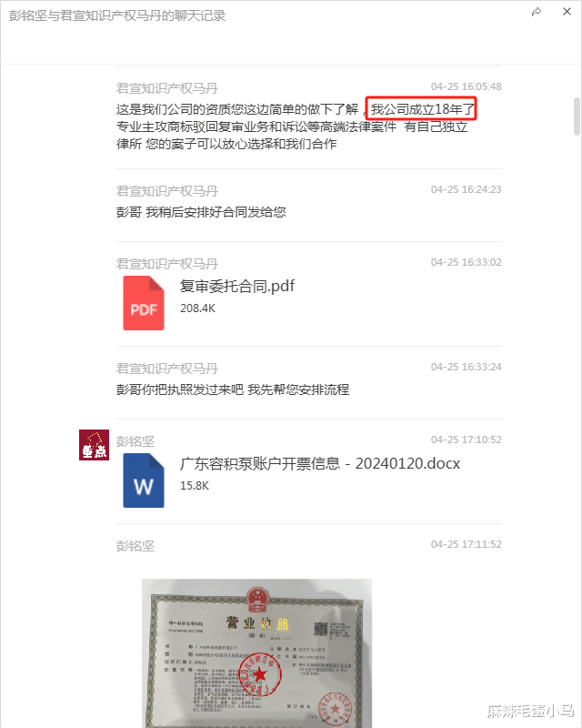Image resolution: width=582 pixels, height=728 pixels.
Task: Click the vertical scrollbar thumb
Action: [577, 116]
